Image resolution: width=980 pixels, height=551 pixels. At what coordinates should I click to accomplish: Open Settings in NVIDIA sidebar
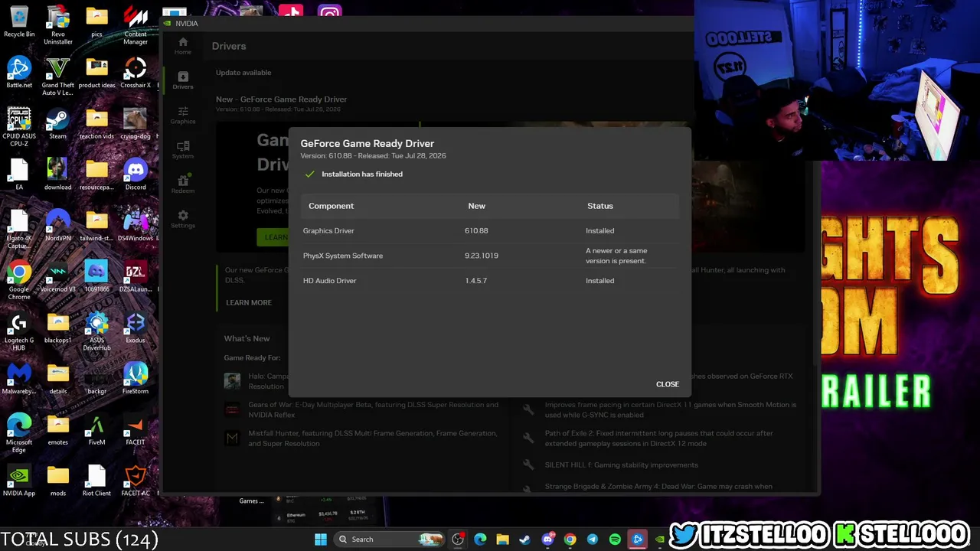tap(183, 219)
